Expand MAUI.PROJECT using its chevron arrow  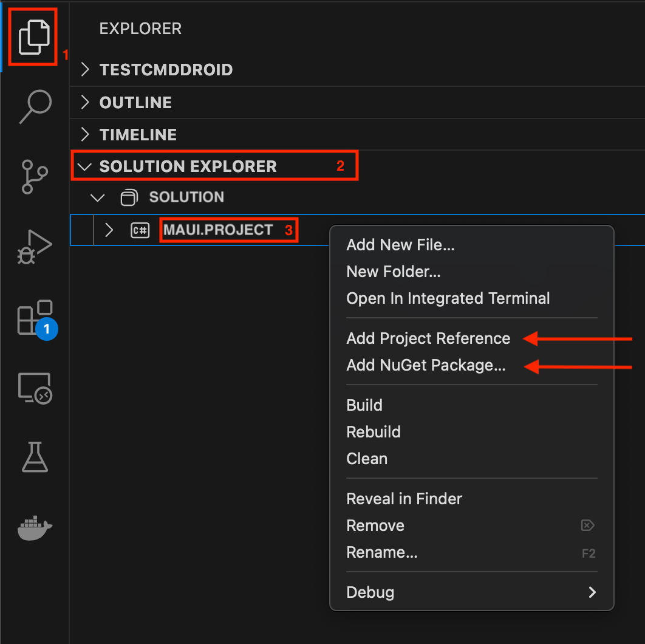pyautogui.click(x=108, y=230)
